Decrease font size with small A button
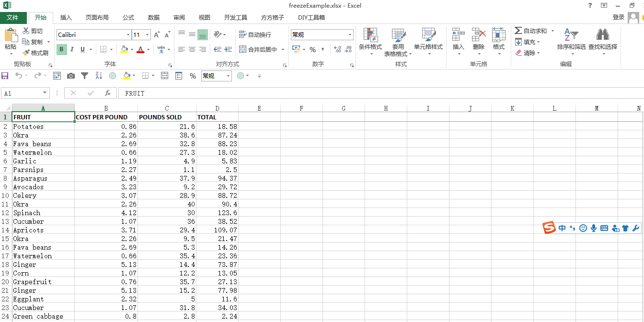The width and height of the screenshot is (644, 322). [x=167, y=34]
